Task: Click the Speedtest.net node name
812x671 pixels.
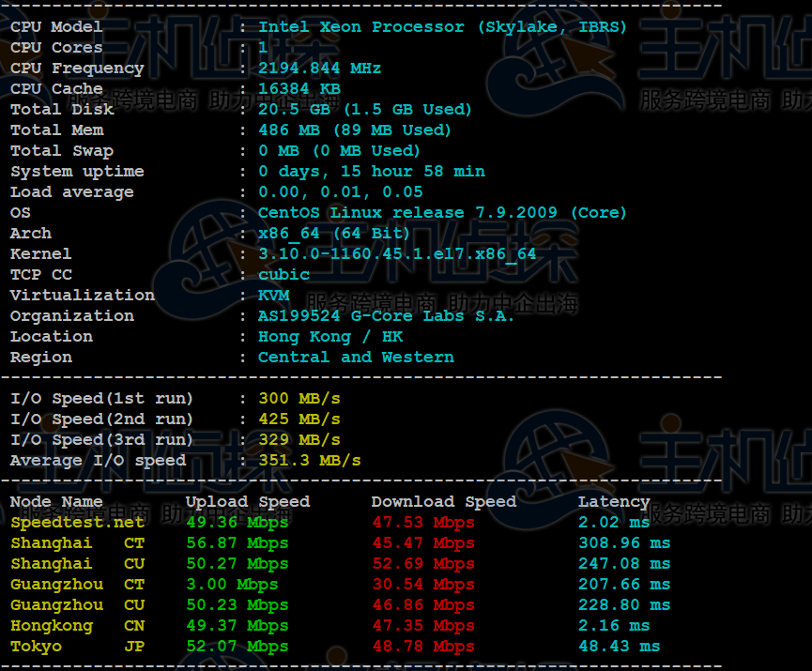Action: click(x=77, y=523)
